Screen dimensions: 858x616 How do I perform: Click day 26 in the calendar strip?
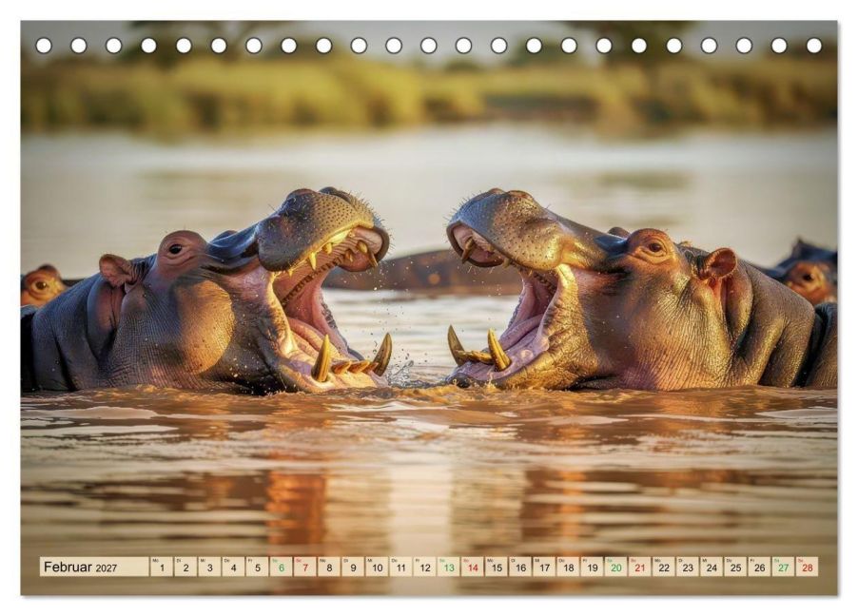pos(759,567)
